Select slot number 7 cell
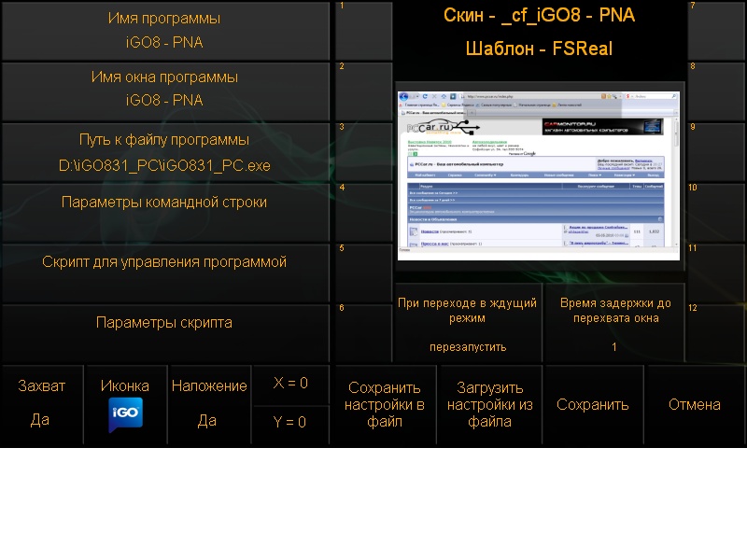Screen dimensions: 747x560 click(x=716, y=31)
